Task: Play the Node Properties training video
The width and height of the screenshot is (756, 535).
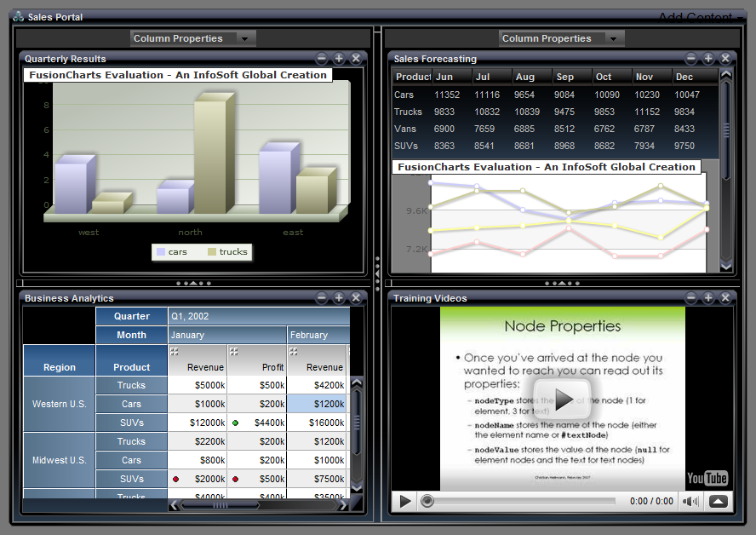Action: click(563, 399)
